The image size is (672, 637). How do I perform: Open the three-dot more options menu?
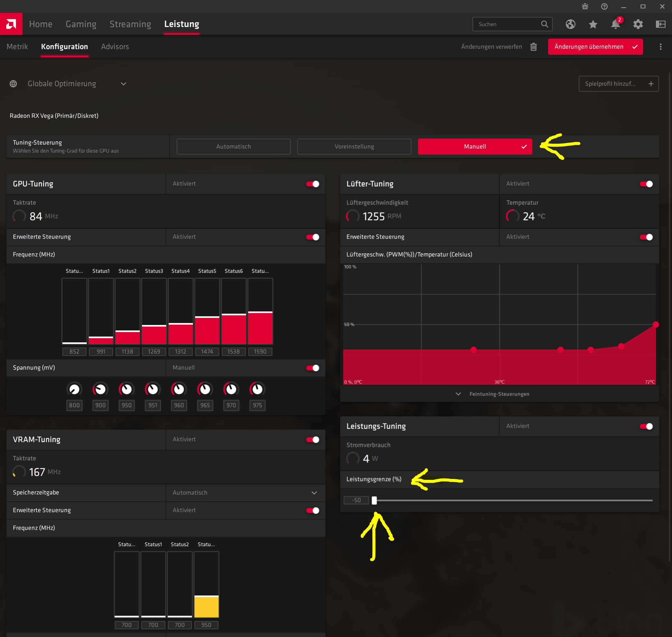pyautogui.click(x=660, y=47)
